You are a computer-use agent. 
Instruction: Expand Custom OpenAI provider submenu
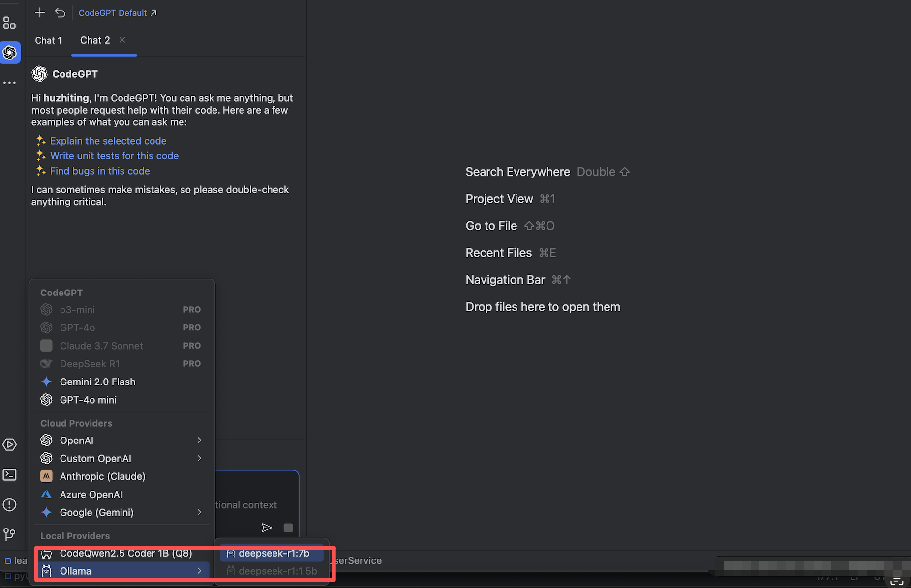[121, 458]
